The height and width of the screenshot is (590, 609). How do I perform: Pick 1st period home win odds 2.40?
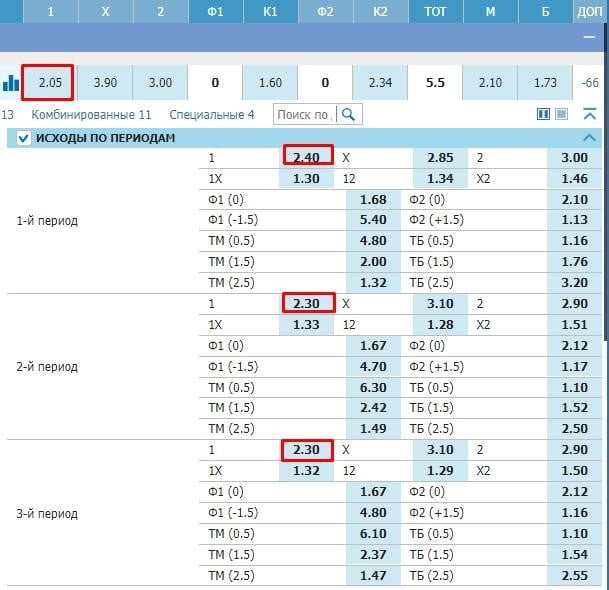click(x=306, y=158)
